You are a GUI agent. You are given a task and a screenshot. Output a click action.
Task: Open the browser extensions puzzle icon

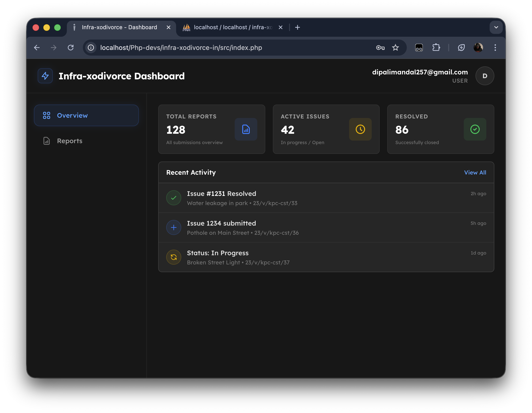click(x=436, y=48)
